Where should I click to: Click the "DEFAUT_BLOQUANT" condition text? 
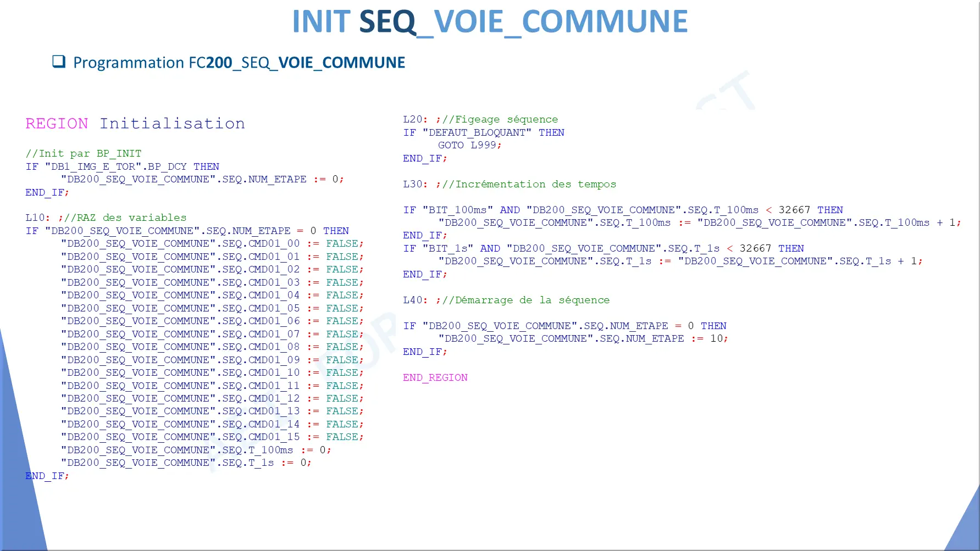tap(477, 132)
